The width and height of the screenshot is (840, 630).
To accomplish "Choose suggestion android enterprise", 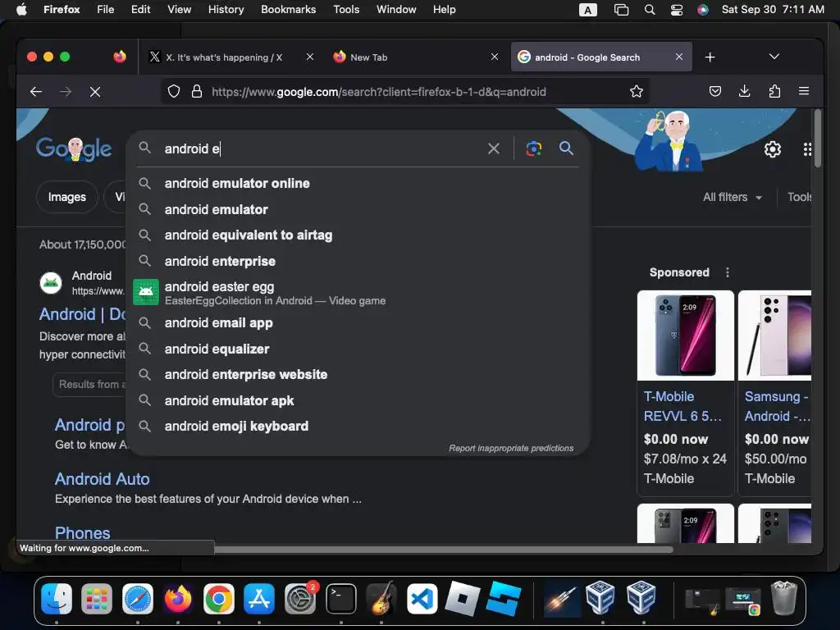I will [358, 261].
